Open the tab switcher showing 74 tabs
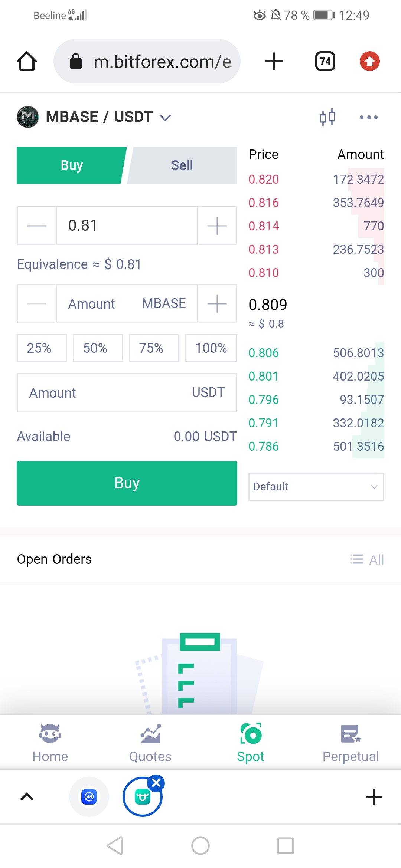The height and width of the screenshot is (868, 401). [x=325, y=61]
